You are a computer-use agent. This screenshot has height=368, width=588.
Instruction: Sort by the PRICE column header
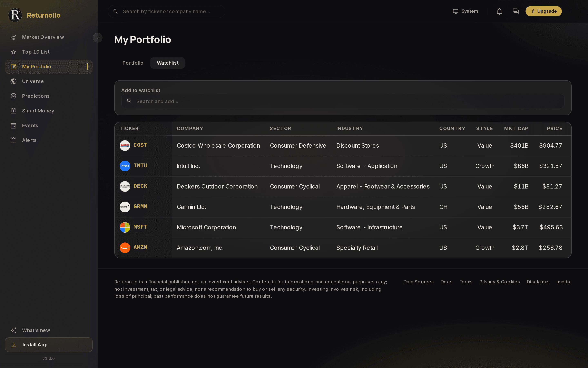click(x=555, y=129)
